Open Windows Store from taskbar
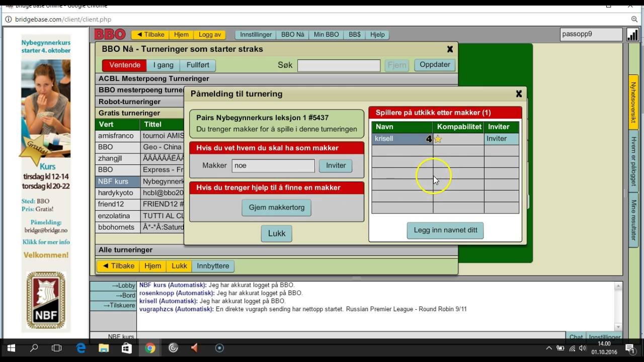644x362 pixels. click(127, 348)
